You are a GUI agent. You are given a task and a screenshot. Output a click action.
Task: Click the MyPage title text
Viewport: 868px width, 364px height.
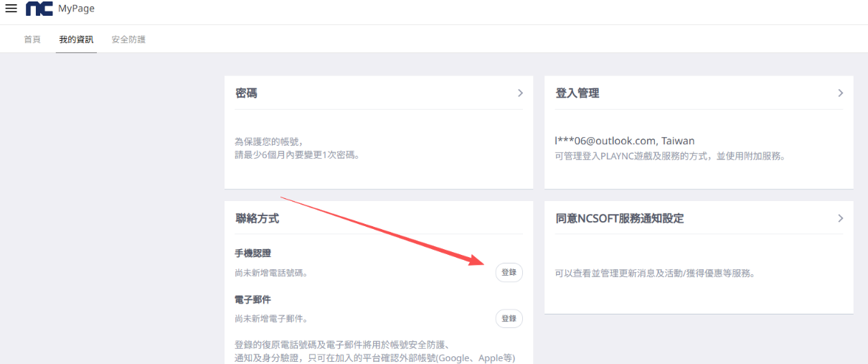click(x=76, y=9)
